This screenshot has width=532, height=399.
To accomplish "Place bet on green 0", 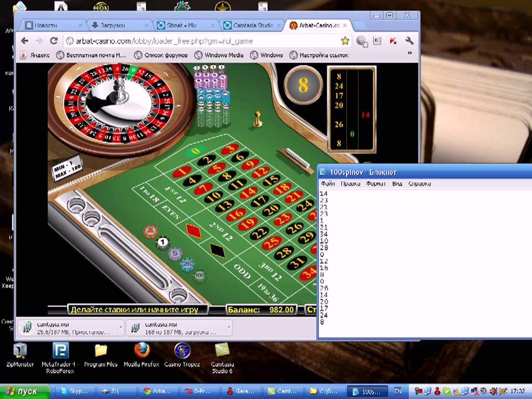I will [195, 151].
